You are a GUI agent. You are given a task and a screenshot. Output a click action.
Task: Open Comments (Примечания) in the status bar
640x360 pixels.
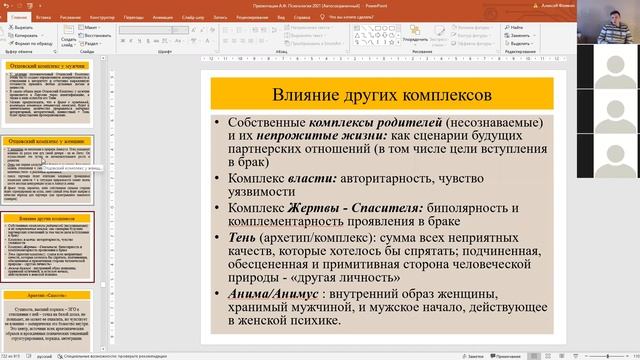(x=505, y=356)
